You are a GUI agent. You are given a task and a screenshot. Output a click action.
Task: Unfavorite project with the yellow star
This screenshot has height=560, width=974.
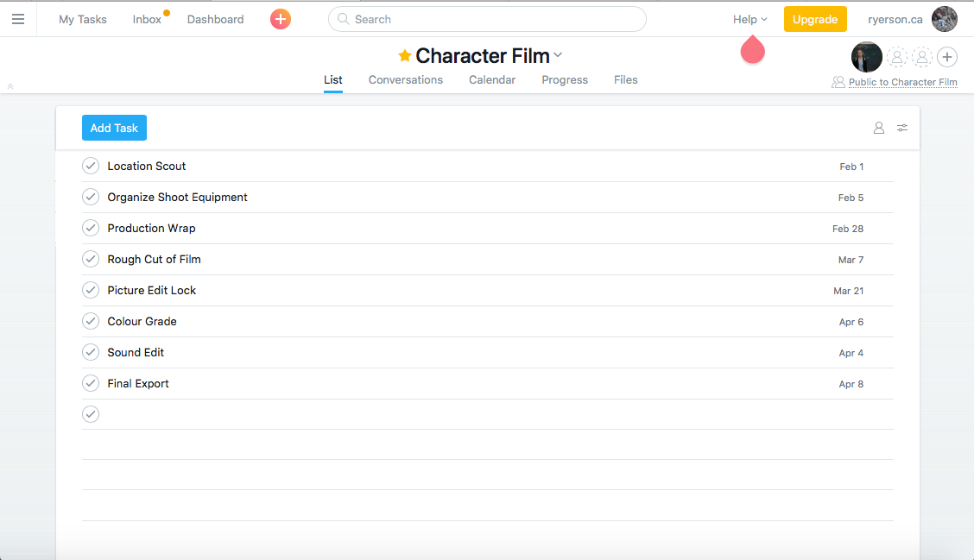[x=404, y=56]
